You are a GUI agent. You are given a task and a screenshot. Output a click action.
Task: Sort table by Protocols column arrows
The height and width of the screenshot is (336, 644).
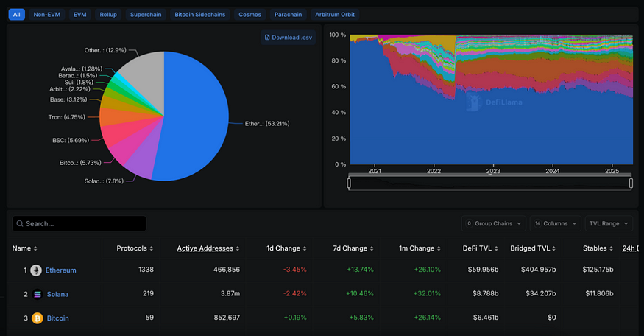pyautogui.click(x=152, y=248)
